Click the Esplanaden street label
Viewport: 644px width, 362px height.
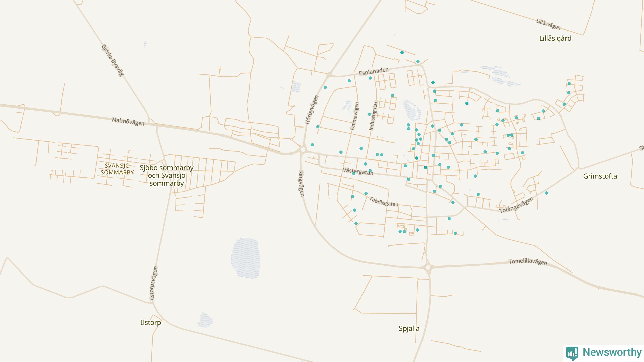(x=374, y=71)
